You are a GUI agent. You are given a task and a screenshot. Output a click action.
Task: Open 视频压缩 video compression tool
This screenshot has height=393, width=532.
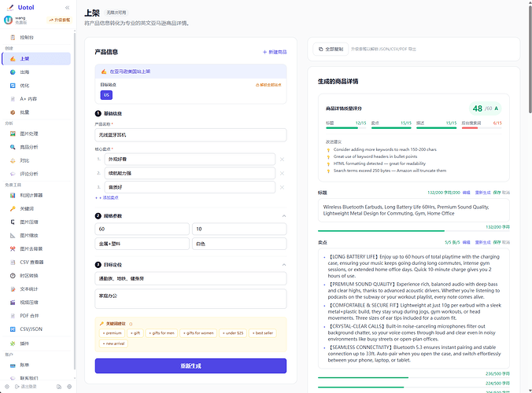coord(36,302)
